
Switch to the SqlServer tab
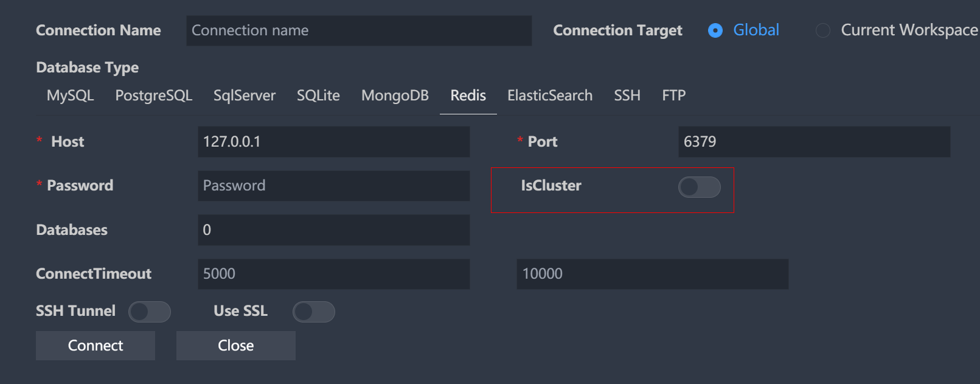click(244, 96)
